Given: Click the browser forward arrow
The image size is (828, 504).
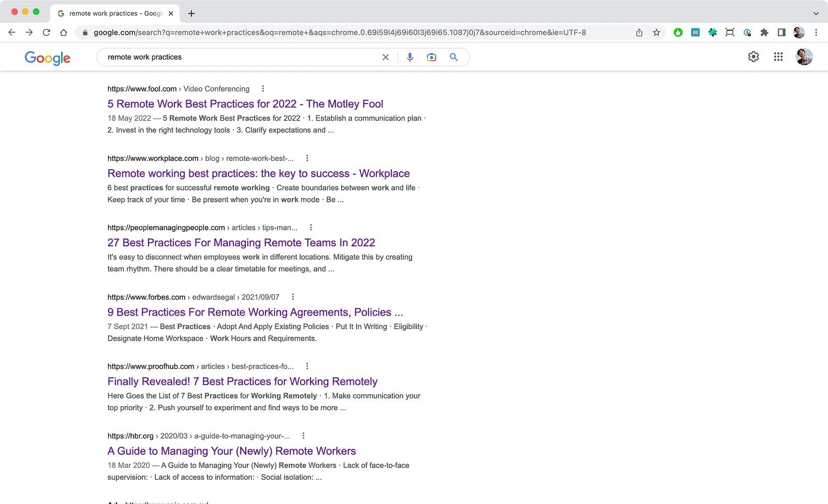Looking at the screenshot, I should (x=29, y=33).
